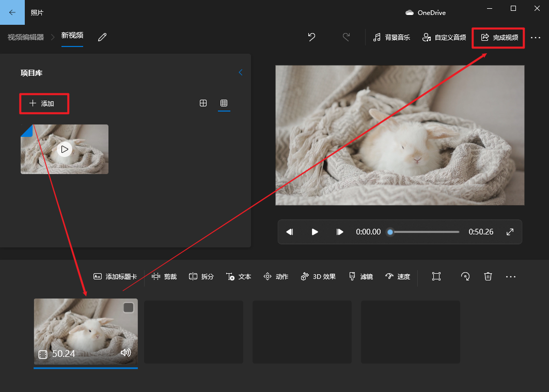Click the 50.24 clip duration label
The width and height of the screenshot is (549, 392).
point(64,354)
